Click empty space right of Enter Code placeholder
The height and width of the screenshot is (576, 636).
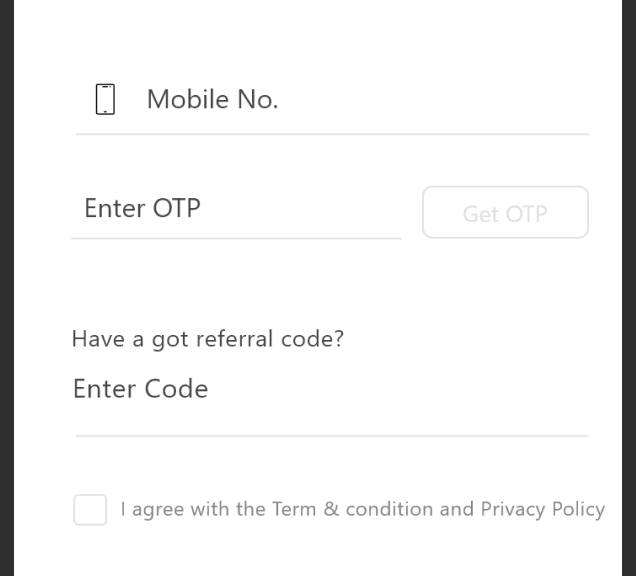tap(398, 389)
